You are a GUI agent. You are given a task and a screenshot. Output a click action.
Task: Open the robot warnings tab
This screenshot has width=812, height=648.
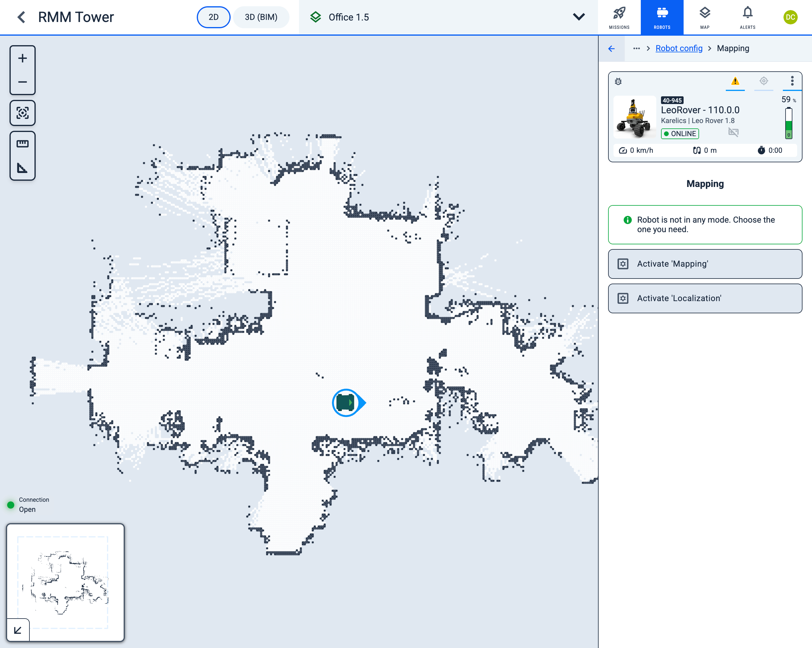(735, 81)
